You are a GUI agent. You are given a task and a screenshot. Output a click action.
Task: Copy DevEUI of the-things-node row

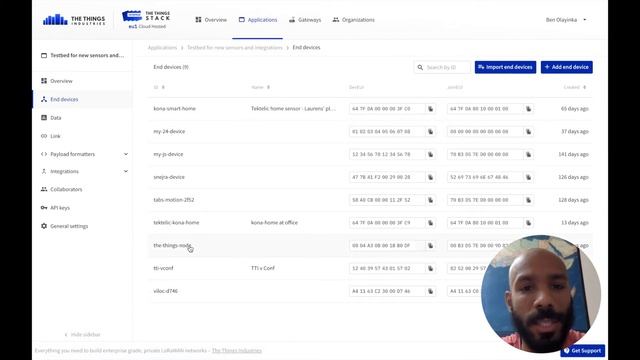coord(430,246)
